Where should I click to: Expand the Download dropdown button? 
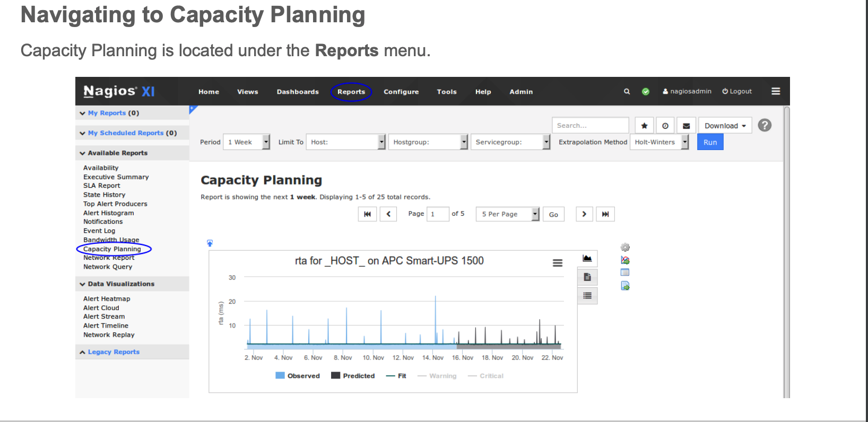[x=725, y=126]
